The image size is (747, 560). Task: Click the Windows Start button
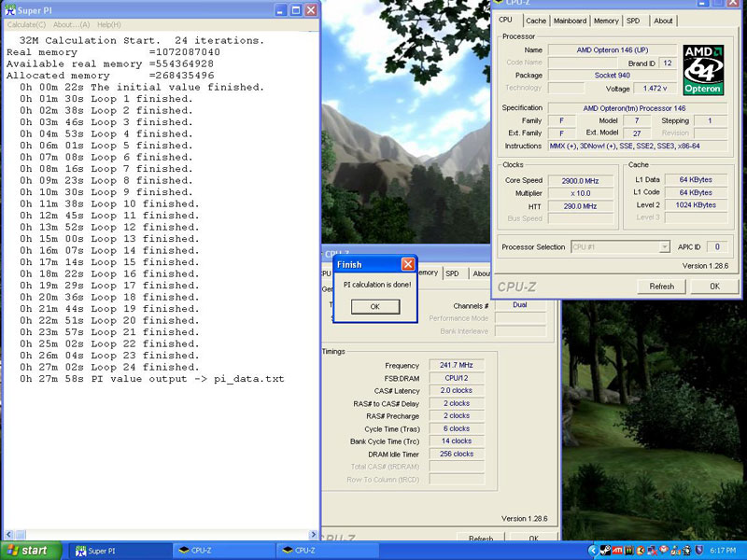(31, 551)
